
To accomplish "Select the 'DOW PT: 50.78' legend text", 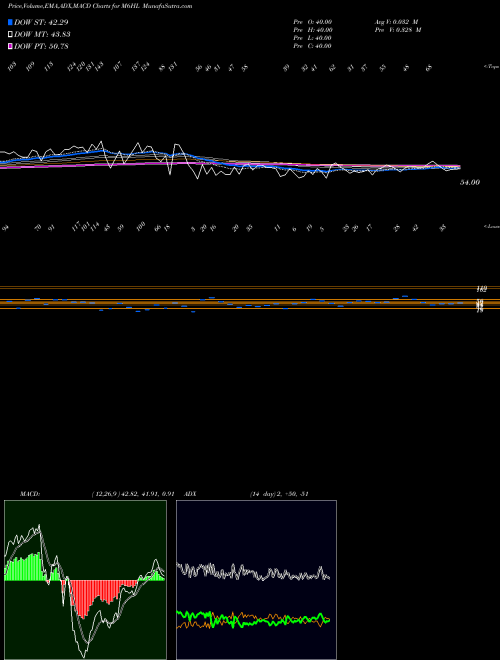I will [41, 46].
